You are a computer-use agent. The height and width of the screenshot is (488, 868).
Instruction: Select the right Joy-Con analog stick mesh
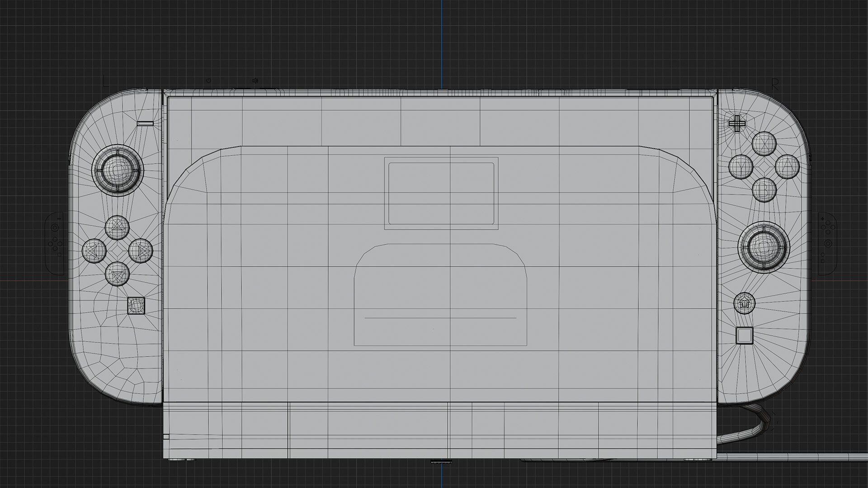pyautogui.click(x=764, y=247)
